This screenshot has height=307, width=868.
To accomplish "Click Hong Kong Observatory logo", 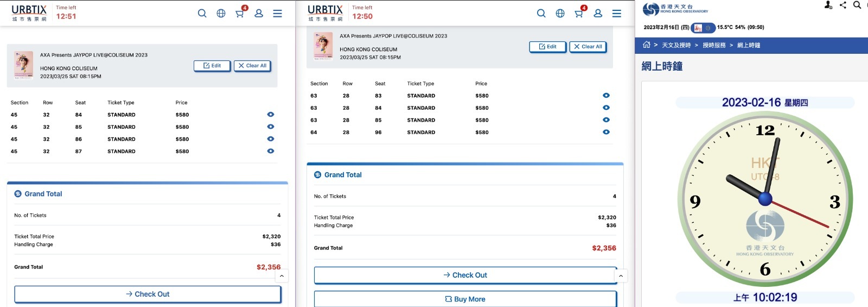I will pyautogui.click(x=675, y=9).
